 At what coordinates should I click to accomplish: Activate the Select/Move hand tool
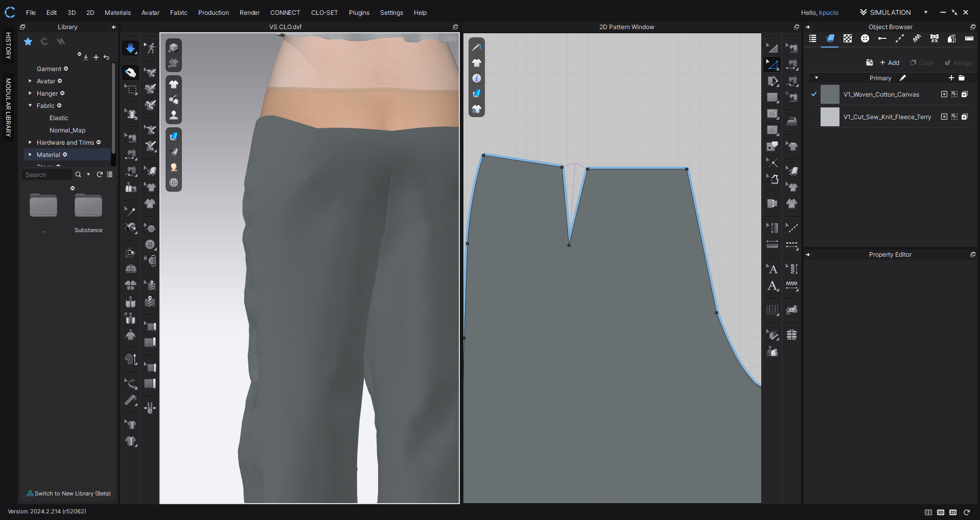131,72
